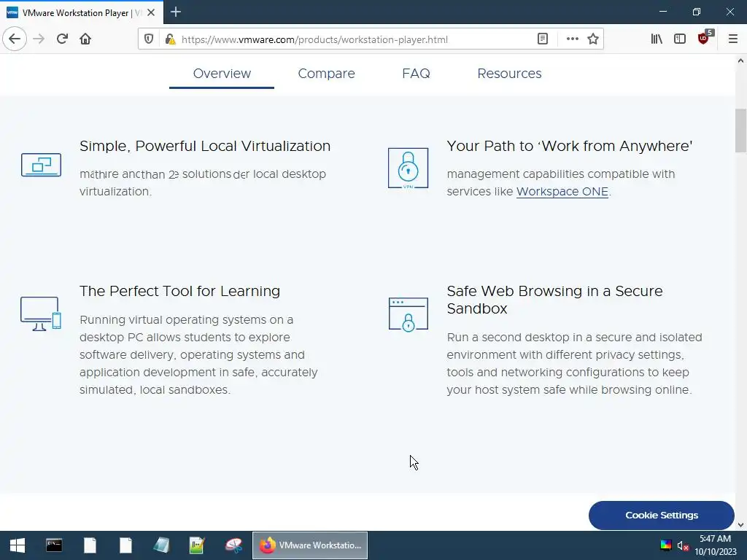Open tracking protection shield icon
Viewport: 747px width, 560px height.
pyautogui.click(x=149, y=39)
